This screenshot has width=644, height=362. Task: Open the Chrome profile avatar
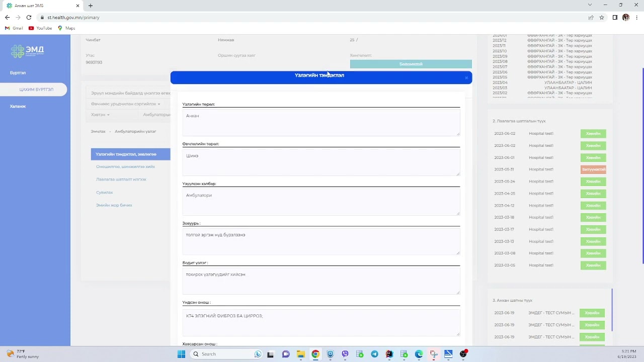pos(626,18)
